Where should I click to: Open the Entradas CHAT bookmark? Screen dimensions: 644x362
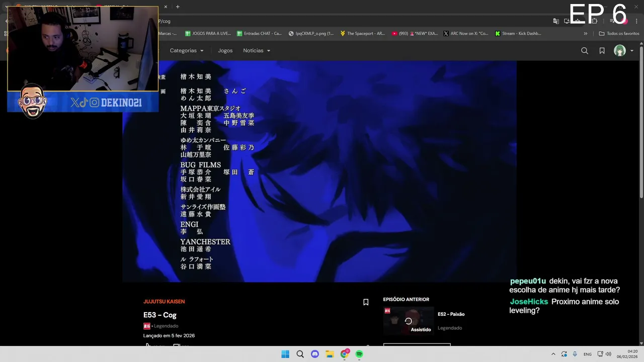pyautogui.click(x=259, y=33)
